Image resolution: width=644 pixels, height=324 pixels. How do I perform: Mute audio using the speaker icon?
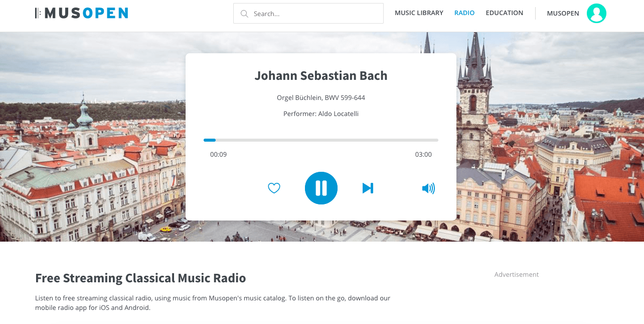tap(428, 188)
